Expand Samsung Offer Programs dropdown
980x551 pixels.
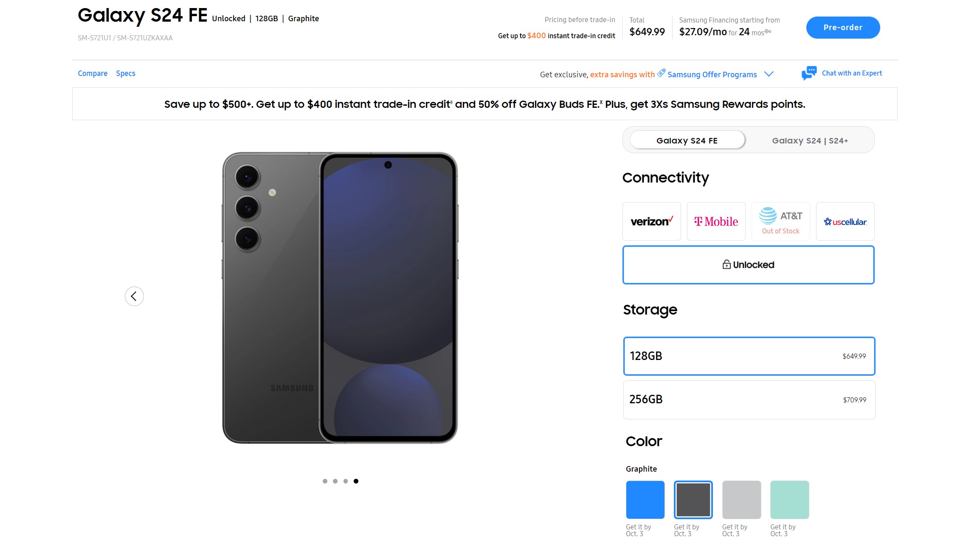click(769, 74)
